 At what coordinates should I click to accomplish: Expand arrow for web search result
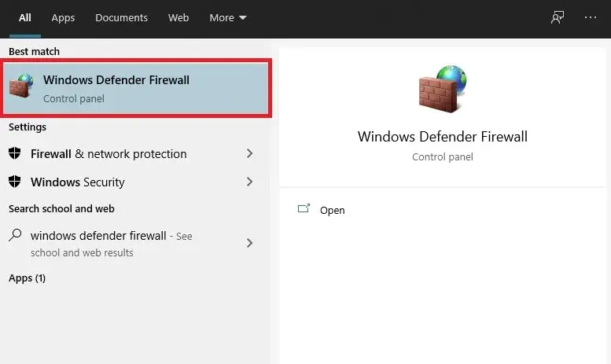click(249, 243)
